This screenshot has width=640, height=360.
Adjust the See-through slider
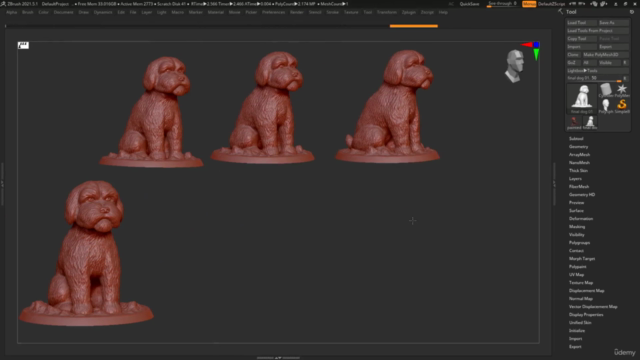[x=502, y=4]
